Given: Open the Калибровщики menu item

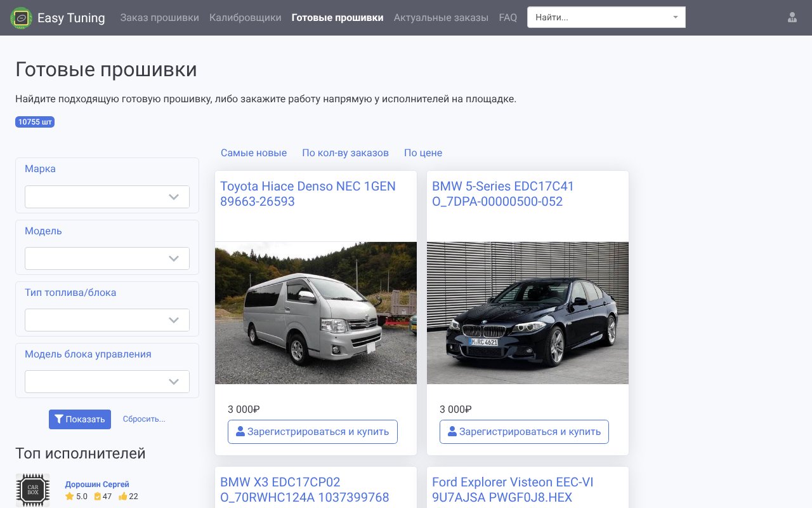Looking at the screenshot, I should pos(246,18).
